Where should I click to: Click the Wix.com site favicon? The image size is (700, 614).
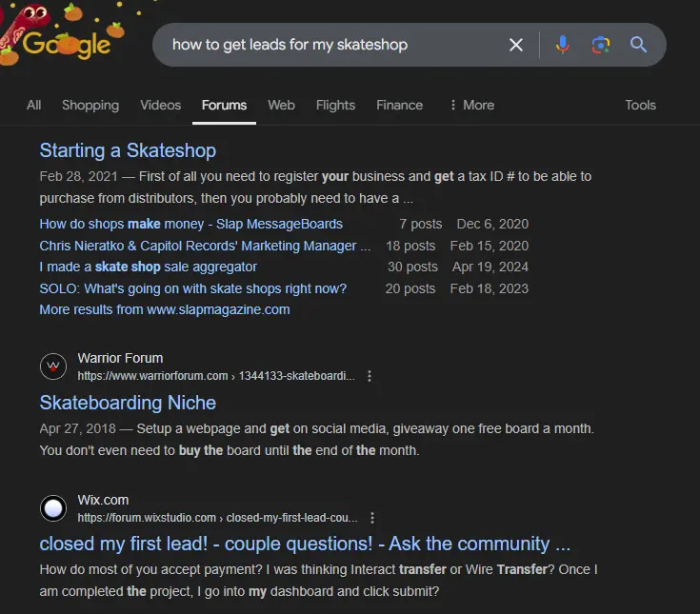click(53, 508)
